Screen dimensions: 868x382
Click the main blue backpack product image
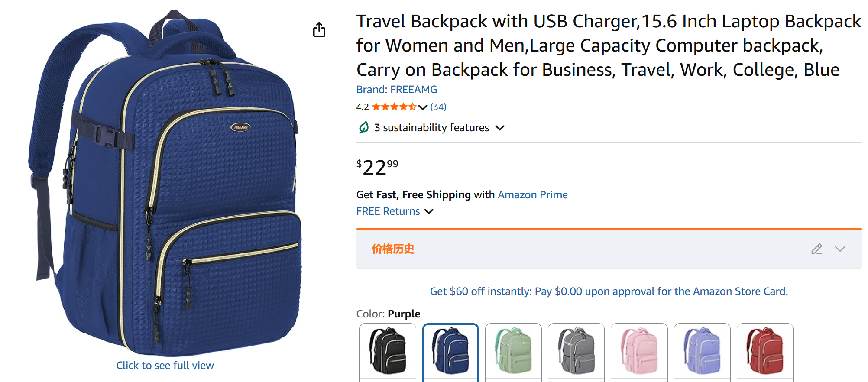tap(165, 182)
